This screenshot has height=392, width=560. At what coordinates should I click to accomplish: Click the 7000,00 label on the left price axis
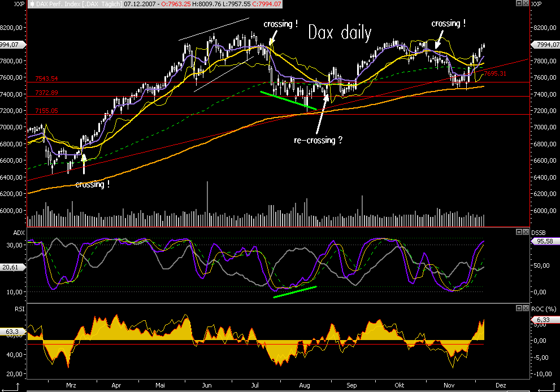point(11,127)
